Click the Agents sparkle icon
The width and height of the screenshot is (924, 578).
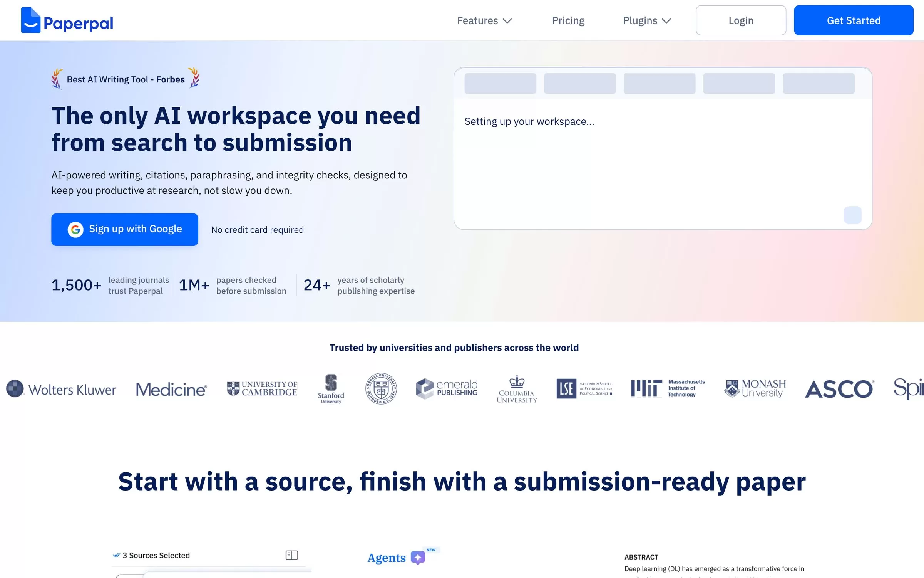(x=418, y=558)
